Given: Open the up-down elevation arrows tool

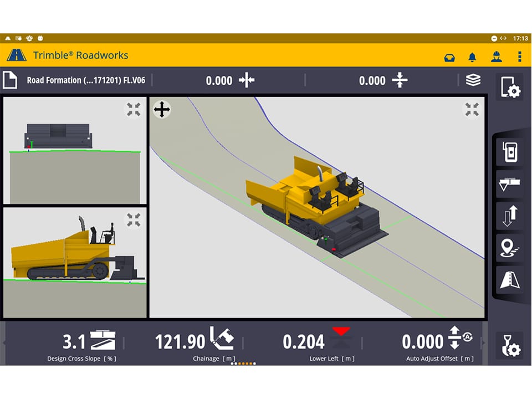Looking at the screenshot, I should pos(510,216).
